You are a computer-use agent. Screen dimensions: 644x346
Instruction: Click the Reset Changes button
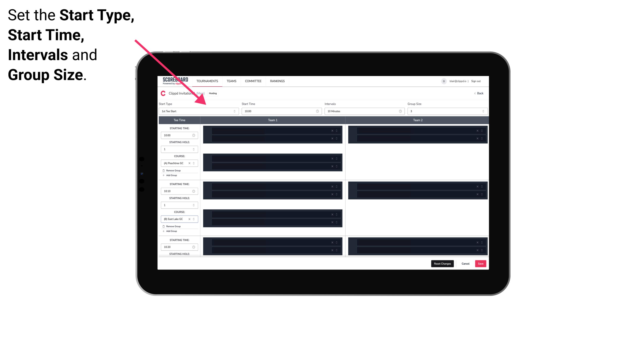pos(443,263)
